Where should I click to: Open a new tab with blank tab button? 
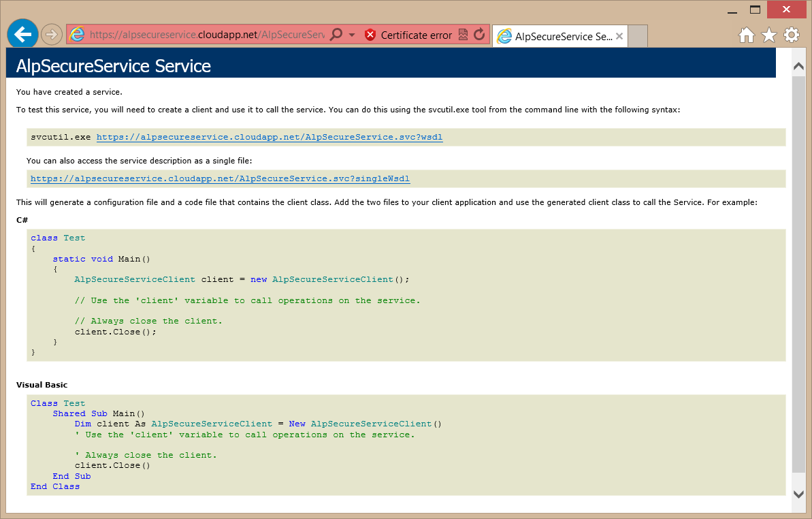tap(637, 37)
